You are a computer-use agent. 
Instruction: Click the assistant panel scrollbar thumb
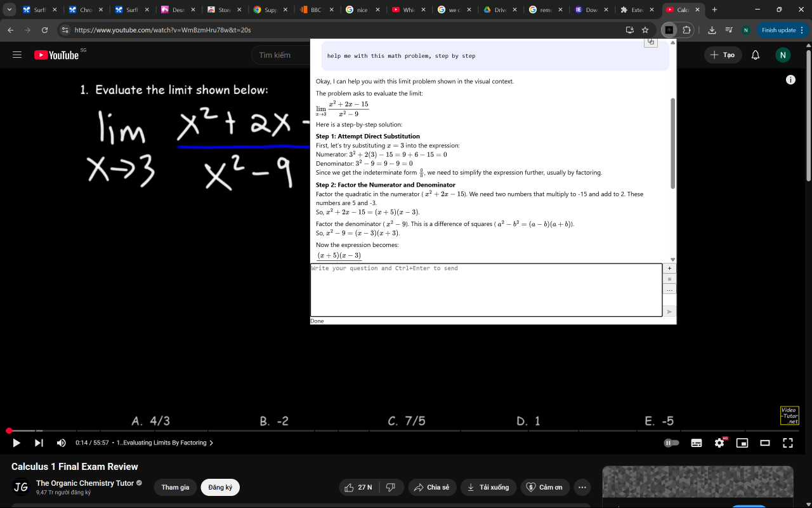[673, 143]
